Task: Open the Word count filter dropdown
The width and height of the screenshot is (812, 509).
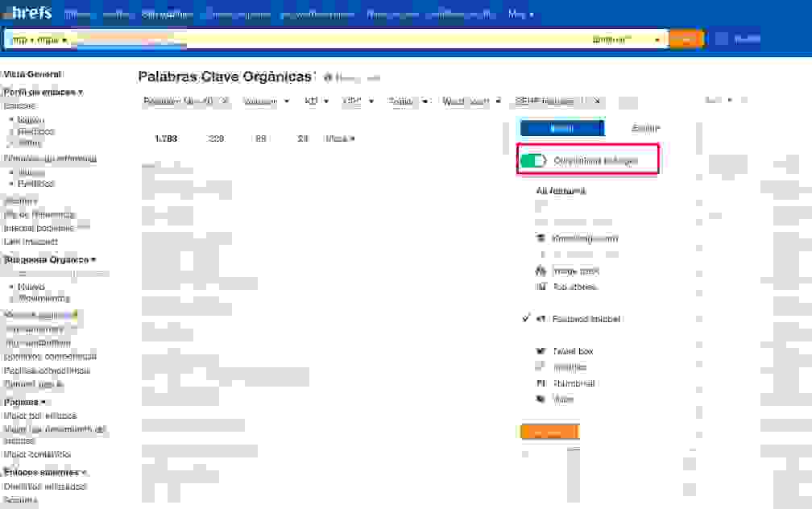Action: pyautogui.click(x=471, y=101)
